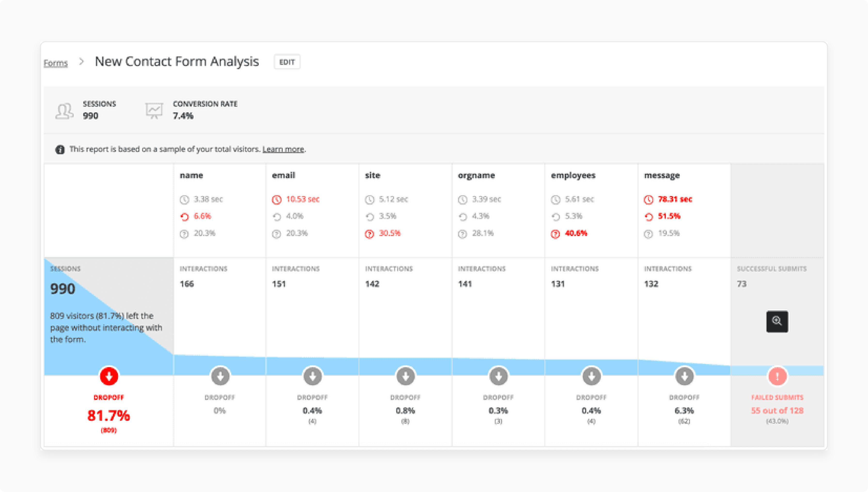The image size is (868, 492).
Task: Click the clock icon beside 3.38 sec
Action: click(x=184, y=200)
